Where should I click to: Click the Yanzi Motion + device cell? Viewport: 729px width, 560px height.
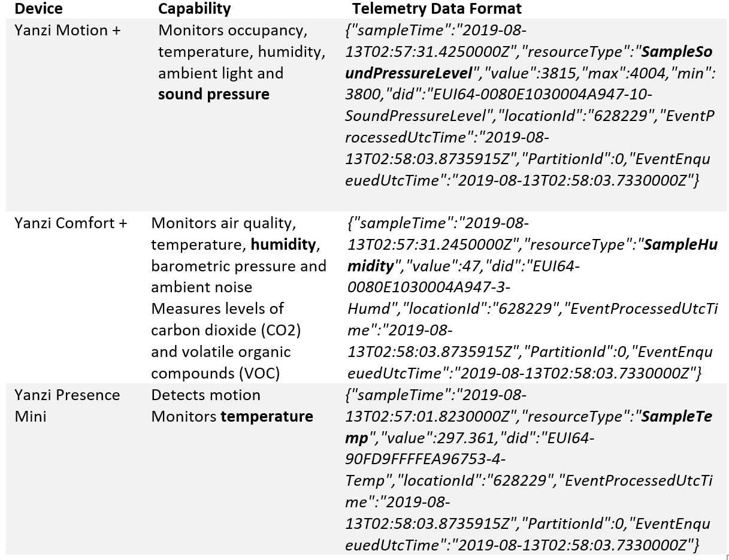click(67, 31)
